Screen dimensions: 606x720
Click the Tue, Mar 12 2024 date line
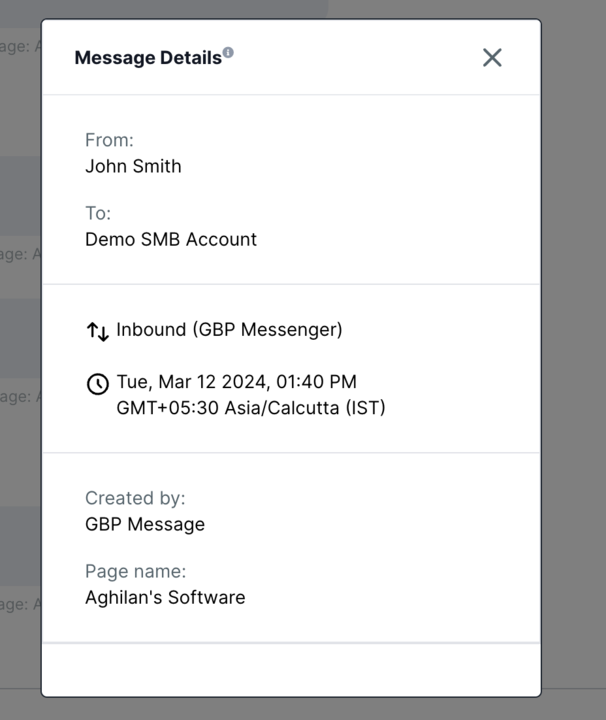[236, 382]
